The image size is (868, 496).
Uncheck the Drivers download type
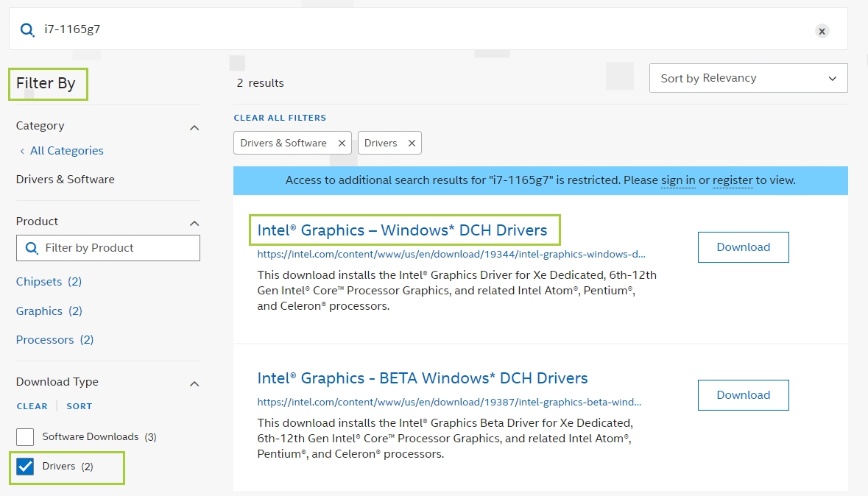click(24, 466)
